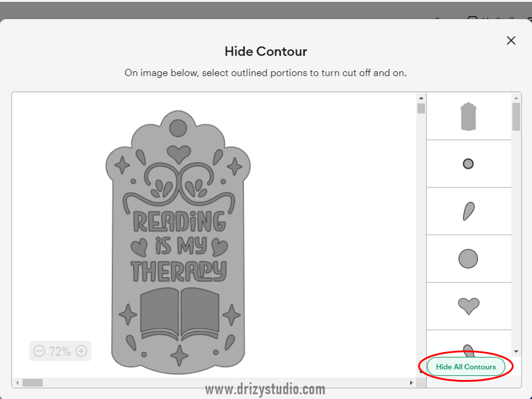532x399 pixels.
Task: Select the top heart shape on bookmark
Action: pos(179,154)
